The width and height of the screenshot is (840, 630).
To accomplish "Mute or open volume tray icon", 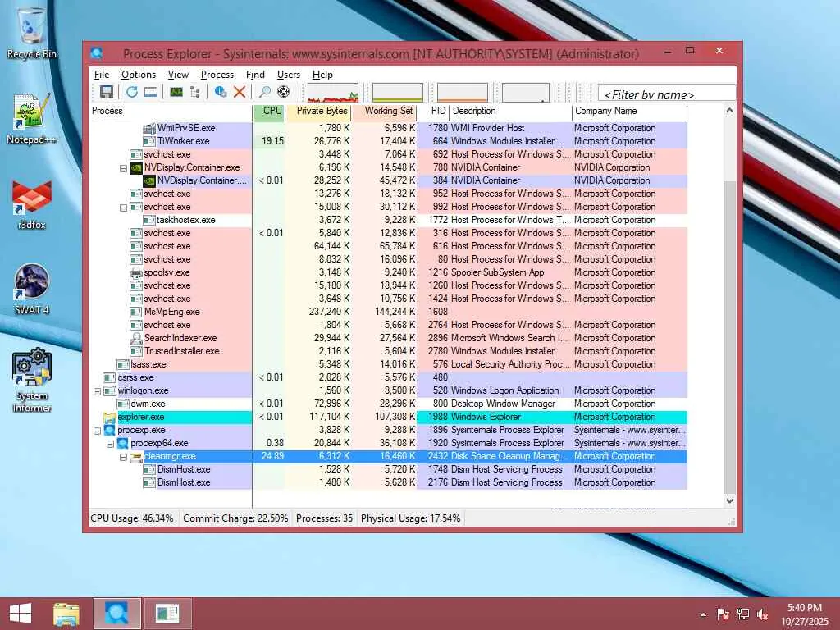I will coord(763,614).
